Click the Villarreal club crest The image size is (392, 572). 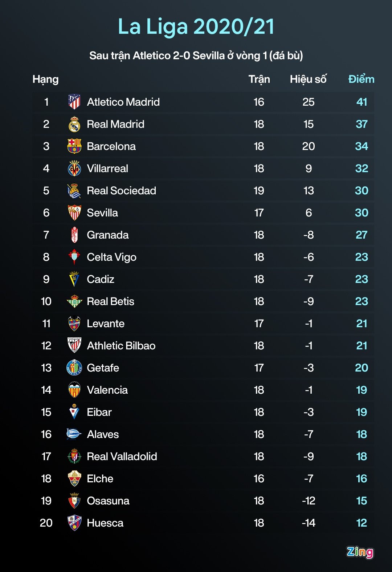(74, 169)
